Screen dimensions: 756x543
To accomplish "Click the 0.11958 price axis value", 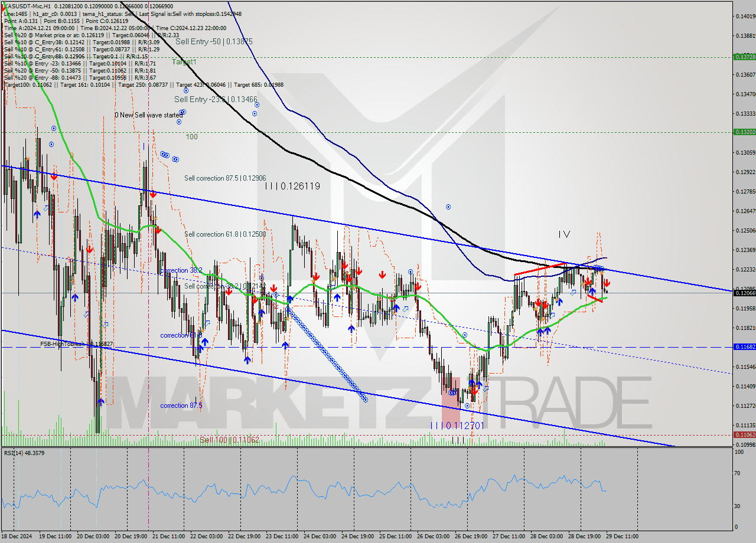I will (745, 308).
